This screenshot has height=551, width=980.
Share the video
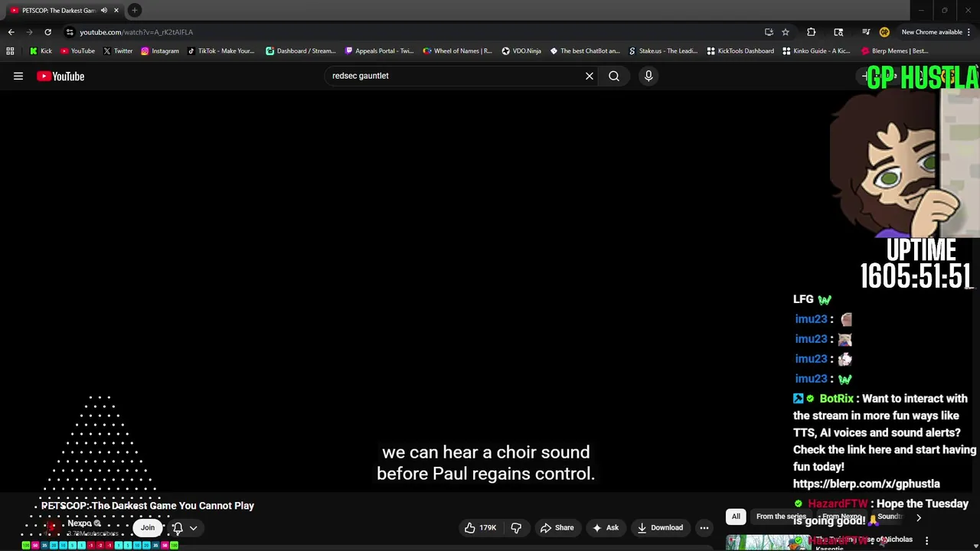[x=557, y=527]
